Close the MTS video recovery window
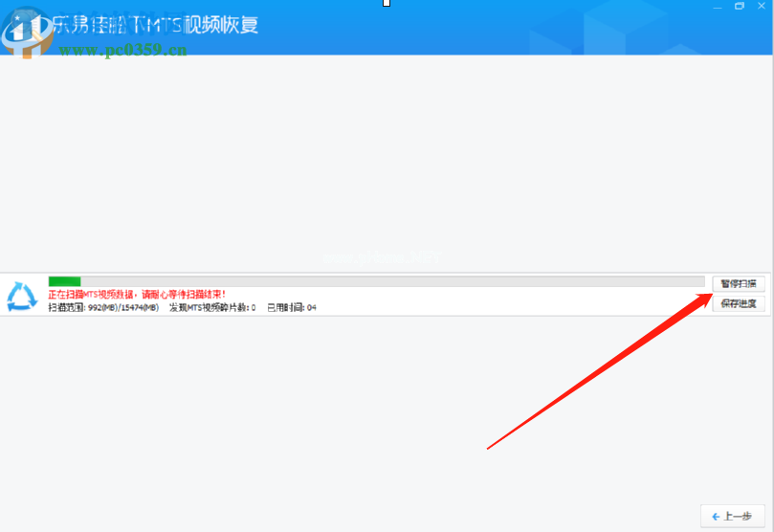 [x=762, y=7]
